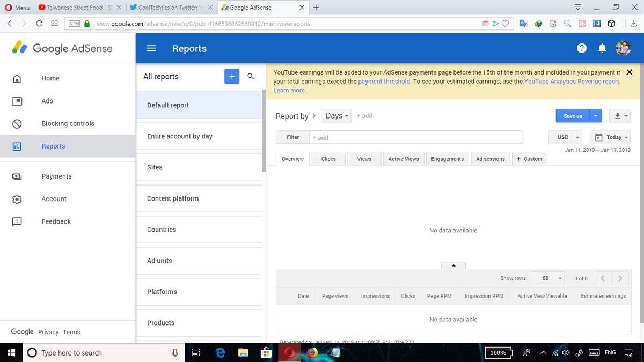Open the Sites report

199,167
